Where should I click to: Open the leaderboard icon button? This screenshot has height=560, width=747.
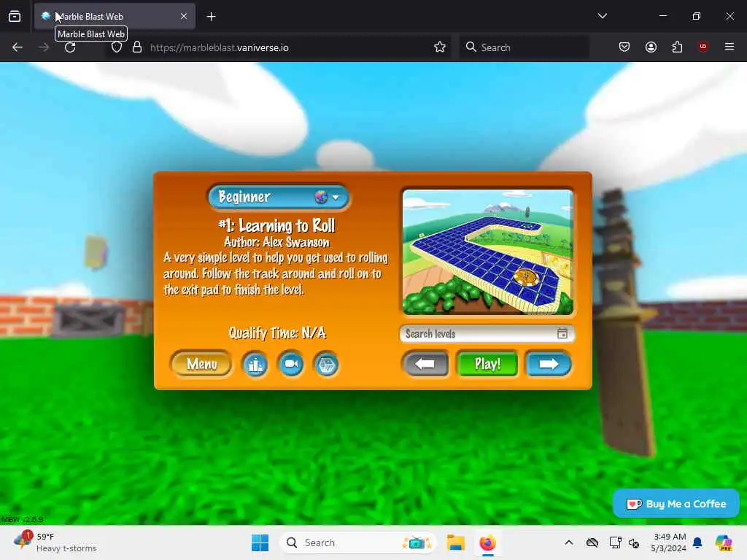pyautogui.click(x=255, y=365)
